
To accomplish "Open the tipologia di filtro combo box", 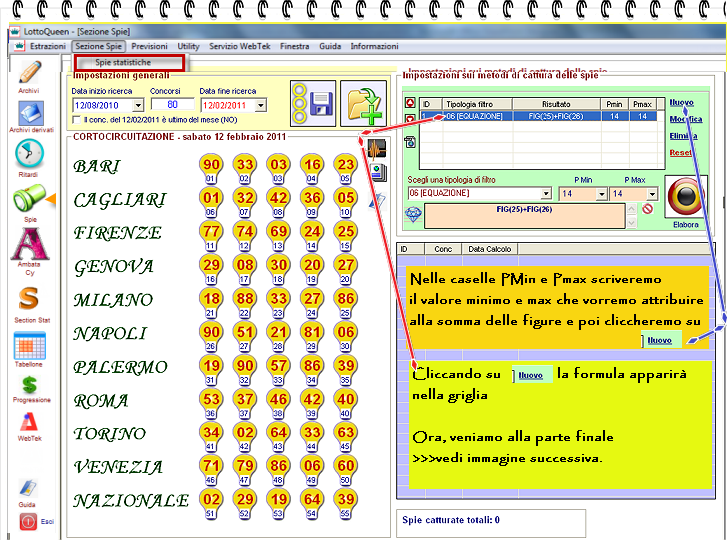I will (480, 193).
